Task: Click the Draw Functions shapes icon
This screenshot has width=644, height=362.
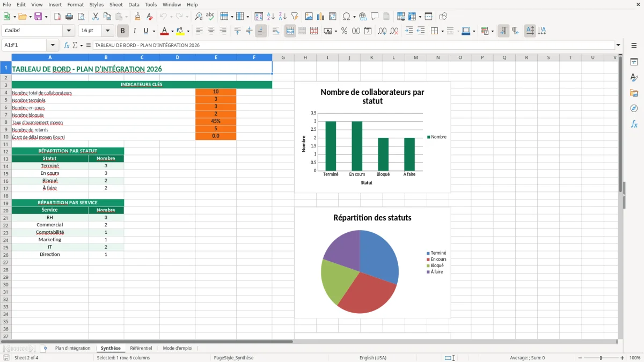Action: coord(443,17)
